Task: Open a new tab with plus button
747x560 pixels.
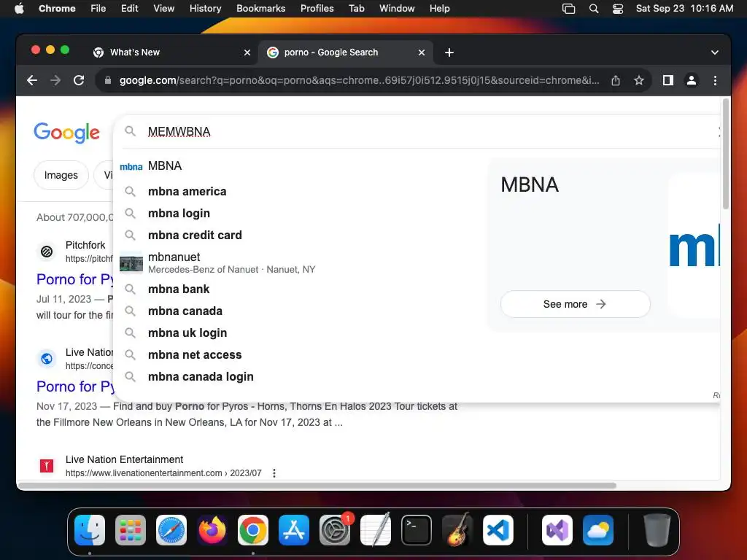Action: (449, 52)
